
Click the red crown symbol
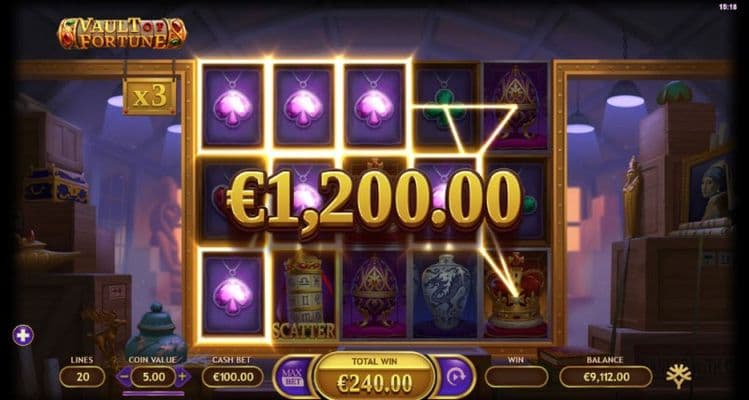click(515, 294)
